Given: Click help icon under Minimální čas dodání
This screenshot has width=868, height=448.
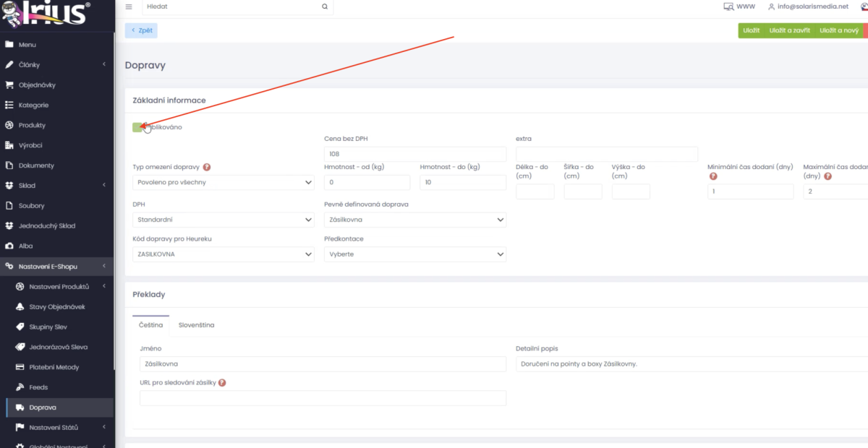Looking at the screenshot, I should pyautogui.click(x=713, y=176).
